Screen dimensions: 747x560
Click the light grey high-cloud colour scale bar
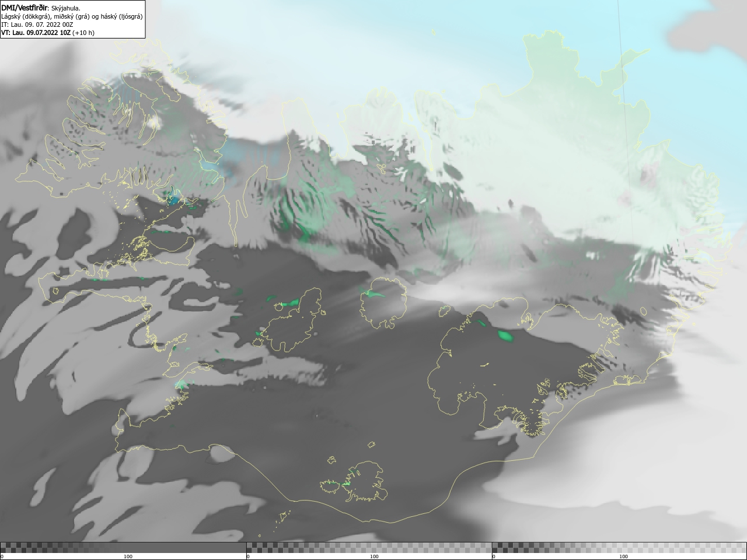pyautogui.click(x=619, y=547)
